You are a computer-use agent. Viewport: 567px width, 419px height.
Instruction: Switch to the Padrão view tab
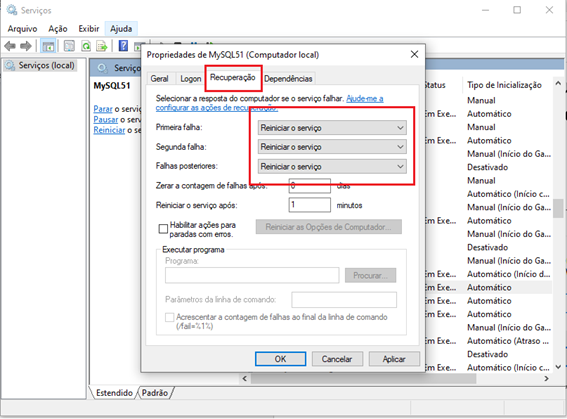[155, 393]
